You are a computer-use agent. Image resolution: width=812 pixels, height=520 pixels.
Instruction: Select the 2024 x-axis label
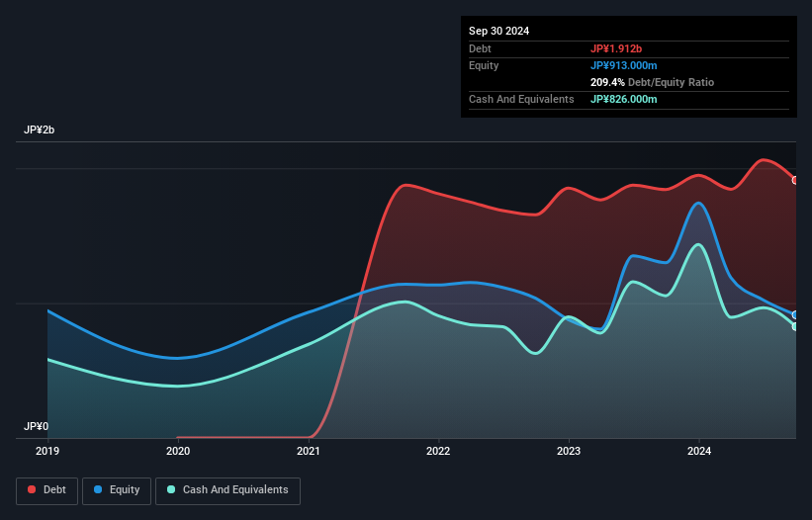click(x=699, y=451)
